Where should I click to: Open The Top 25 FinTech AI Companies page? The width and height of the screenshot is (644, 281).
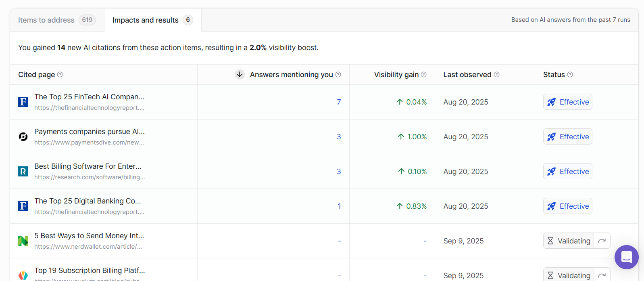pyautogui.click(x=89, y=97)
